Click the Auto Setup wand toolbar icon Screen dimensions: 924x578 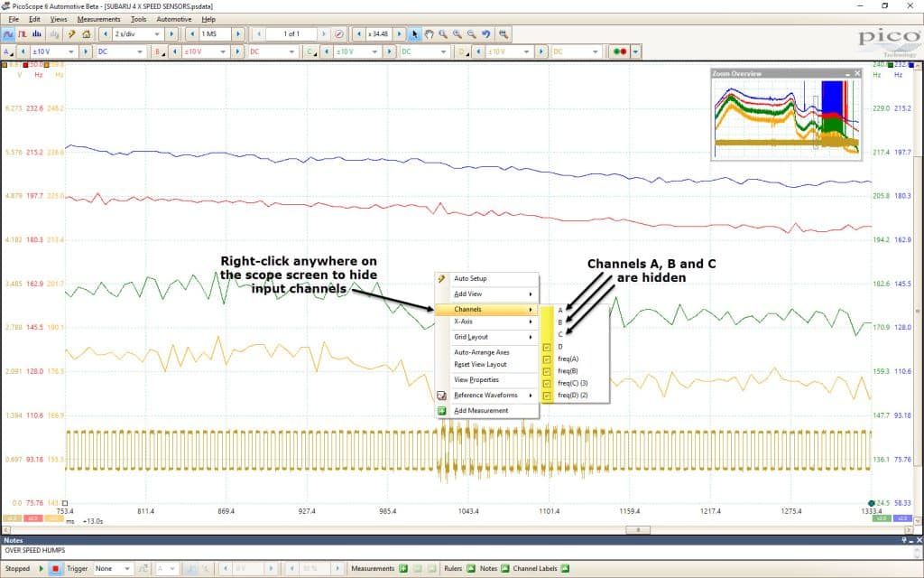pos(72,34)
